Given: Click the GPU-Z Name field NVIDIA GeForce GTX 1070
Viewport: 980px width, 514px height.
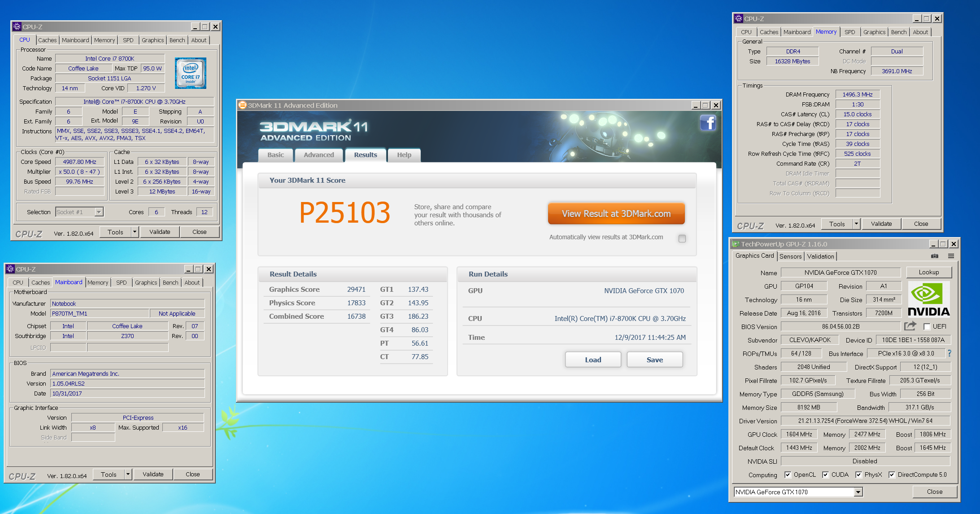Looking at the screenshot, I should coord(841,272).
